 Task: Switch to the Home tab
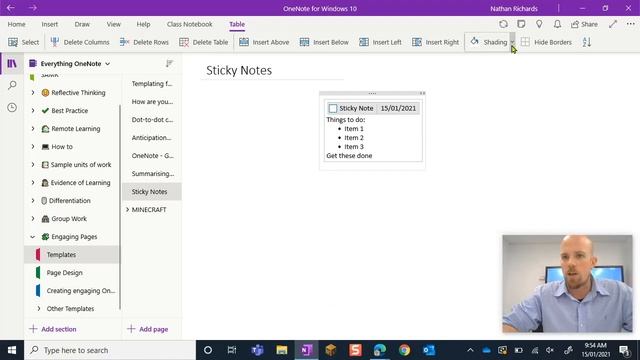click(x=16, y=24)
